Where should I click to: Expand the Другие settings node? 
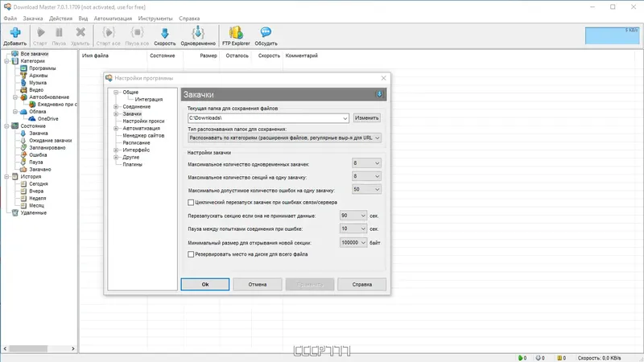click(x=116, y=157)
